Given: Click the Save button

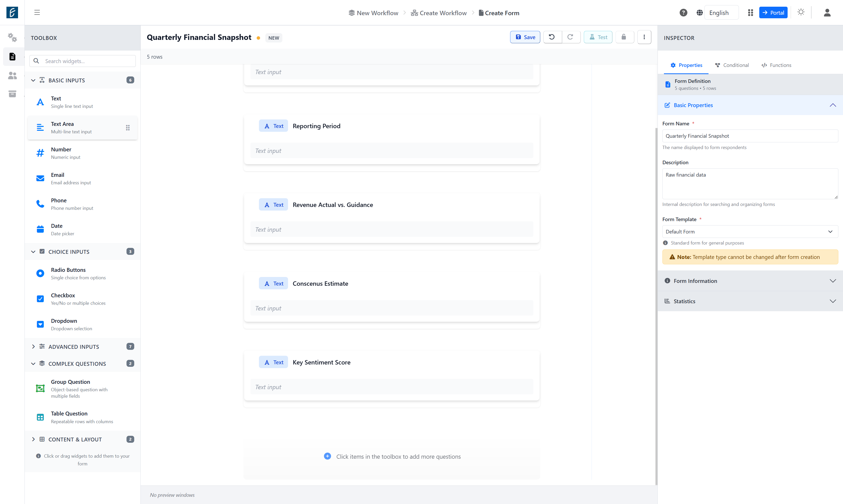Looking at the screenshot, I should (x=525, y=37).
